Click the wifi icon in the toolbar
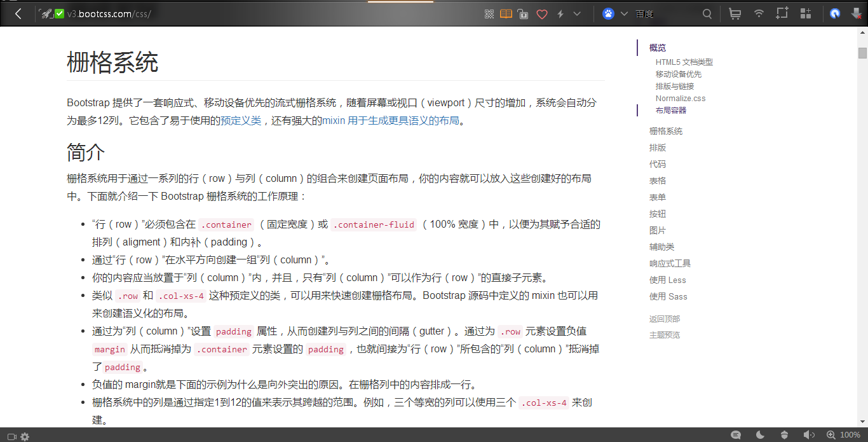This screenshot has width=868, height=442. (x=759, y=13)
